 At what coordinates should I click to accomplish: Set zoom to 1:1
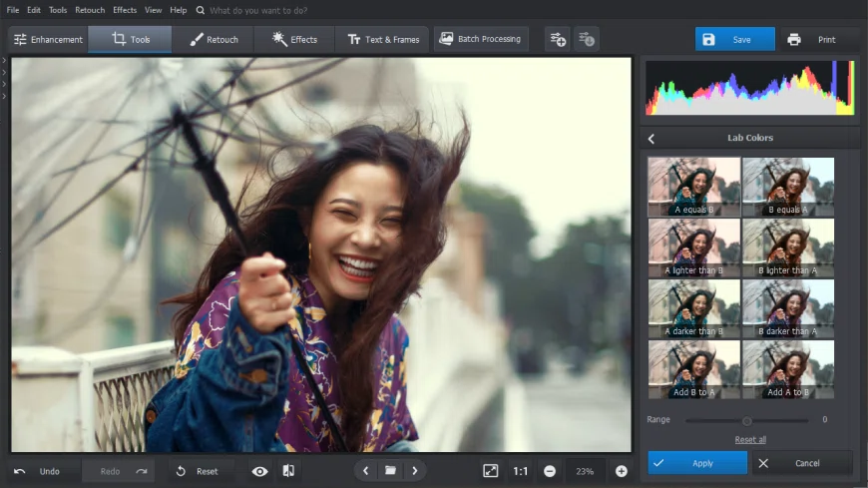521,471
